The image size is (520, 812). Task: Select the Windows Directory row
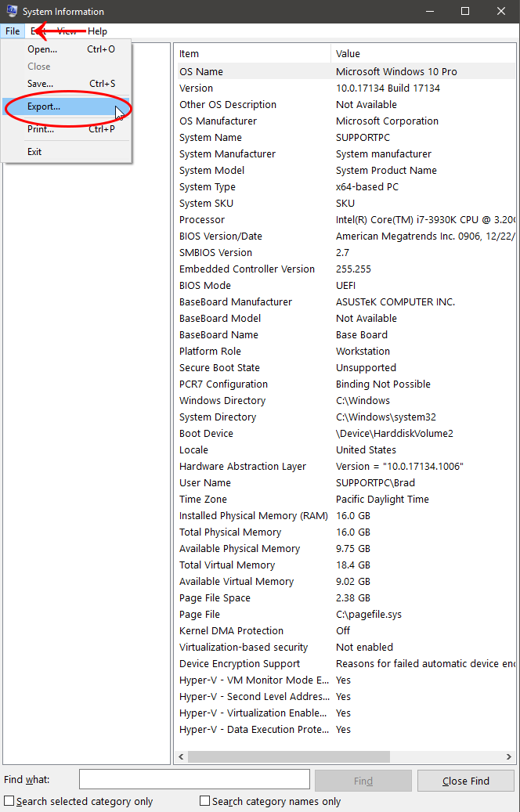(x=346, y=401)
